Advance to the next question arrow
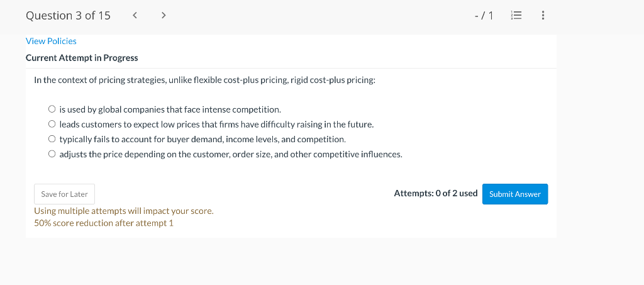This screenshot has height=285, width=644. pos(164,16)
